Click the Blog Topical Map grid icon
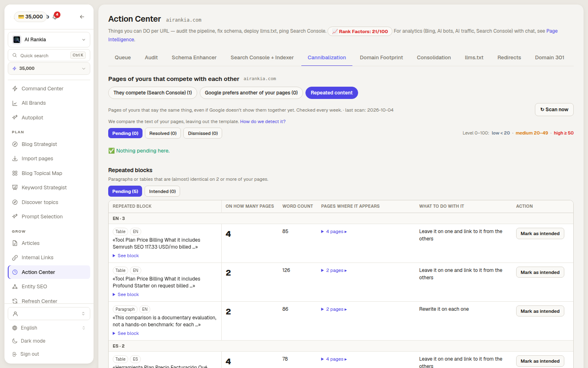588x368 pixels. tap(15, 173)
